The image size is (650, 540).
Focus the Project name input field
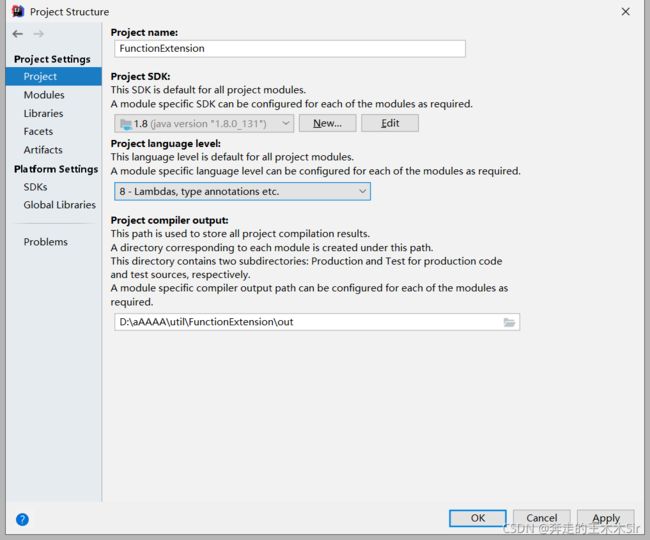tap(290, 48)
